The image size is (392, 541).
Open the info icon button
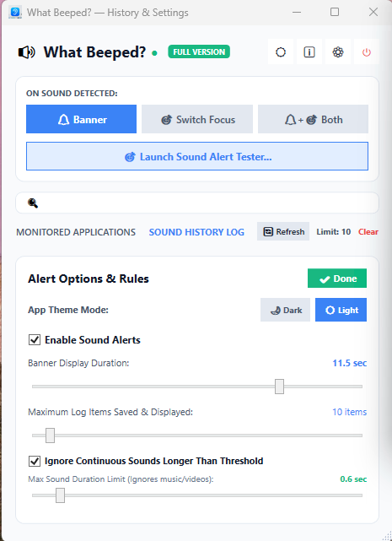click(309, 52)
